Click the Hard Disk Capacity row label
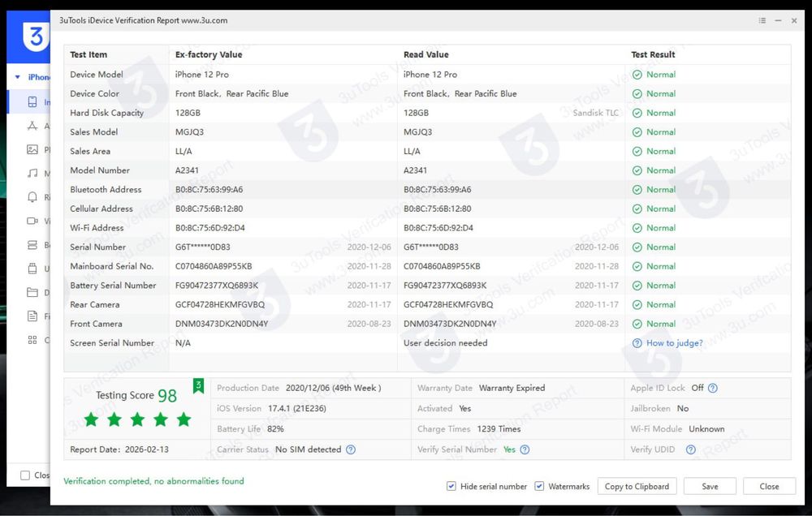The width and height of the screenshot is (812, 516). pyautogui.click(x=106, y=113)
